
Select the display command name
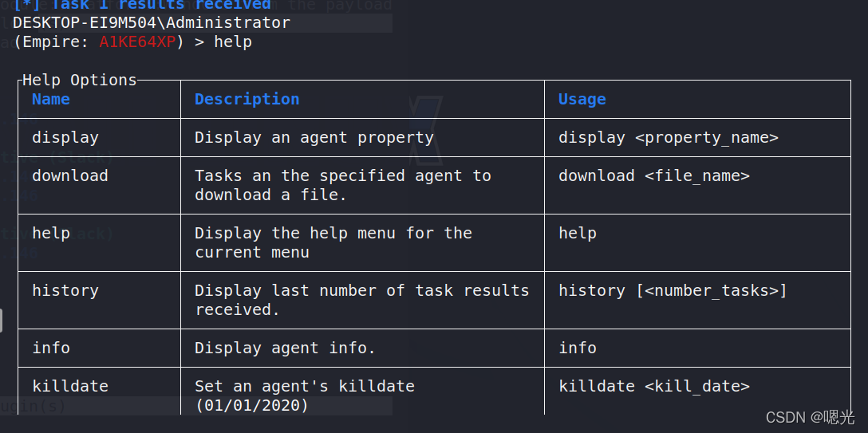click(65, 138)
